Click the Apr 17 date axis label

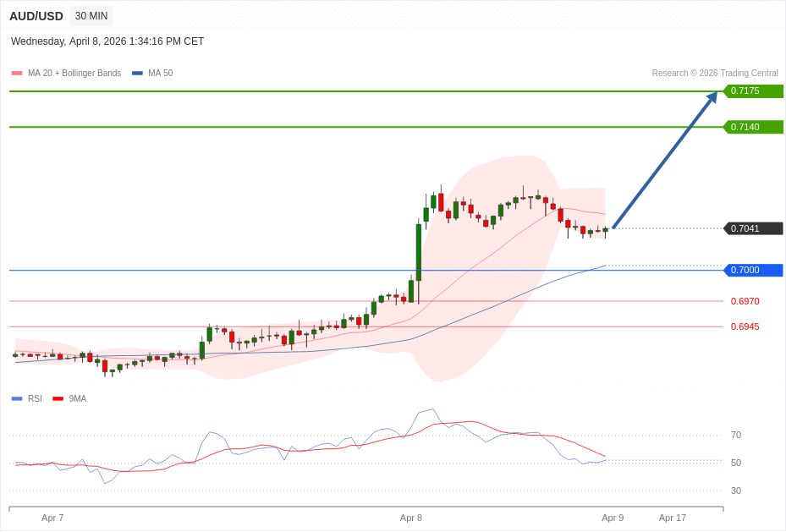673,518
